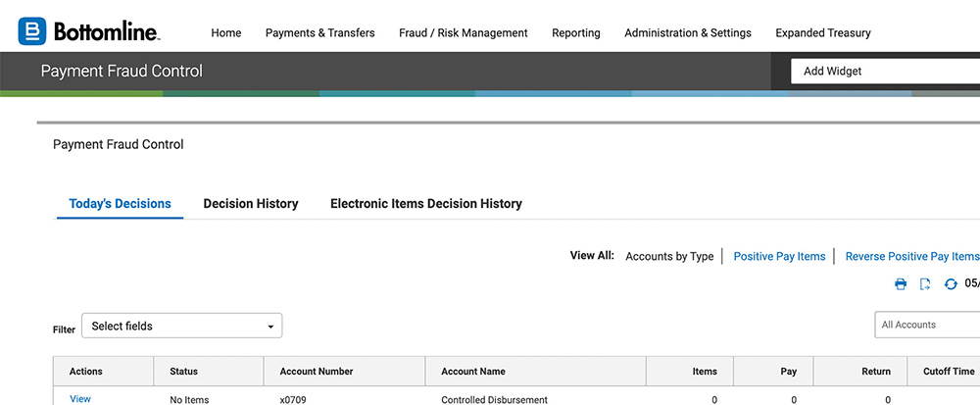Open the Reporting menu

click(575, 32)
